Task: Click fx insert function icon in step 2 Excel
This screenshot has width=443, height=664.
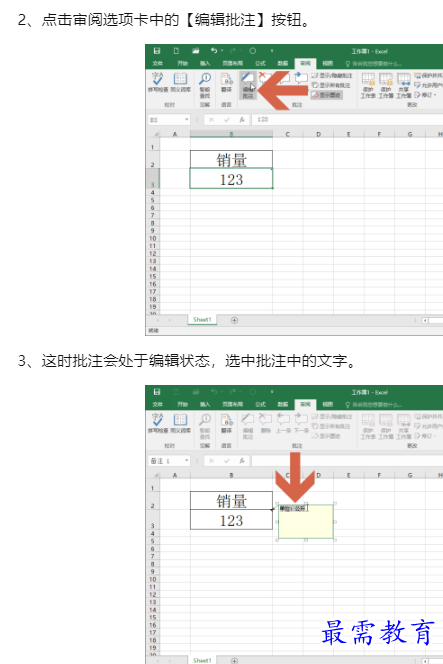Action: coord(242,120)
